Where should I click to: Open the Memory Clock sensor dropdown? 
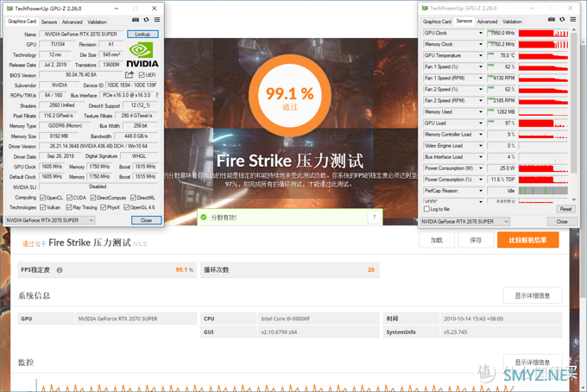click(481, 44)
